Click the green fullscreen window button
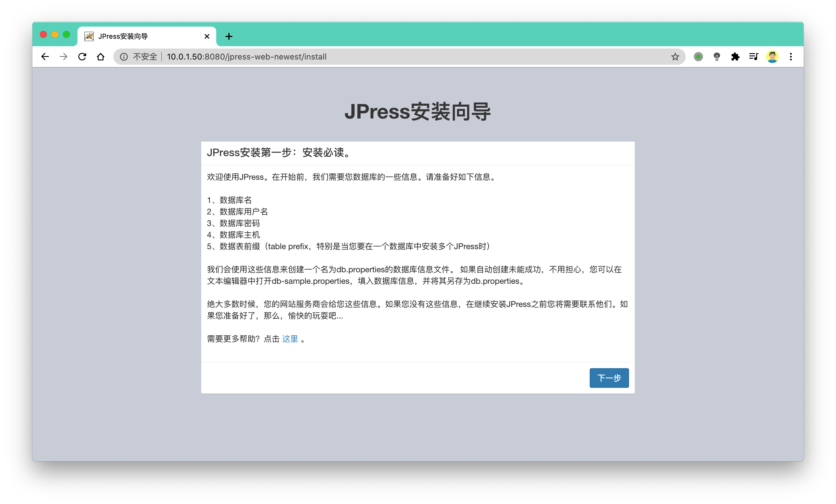The image size is (836, 504). 66,35
